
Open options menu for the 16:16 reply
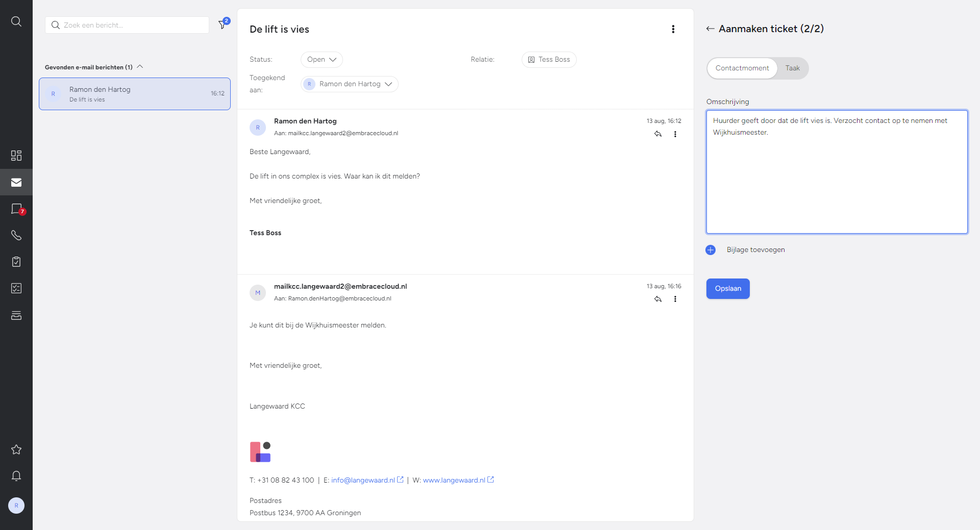(x=675, y=299)
